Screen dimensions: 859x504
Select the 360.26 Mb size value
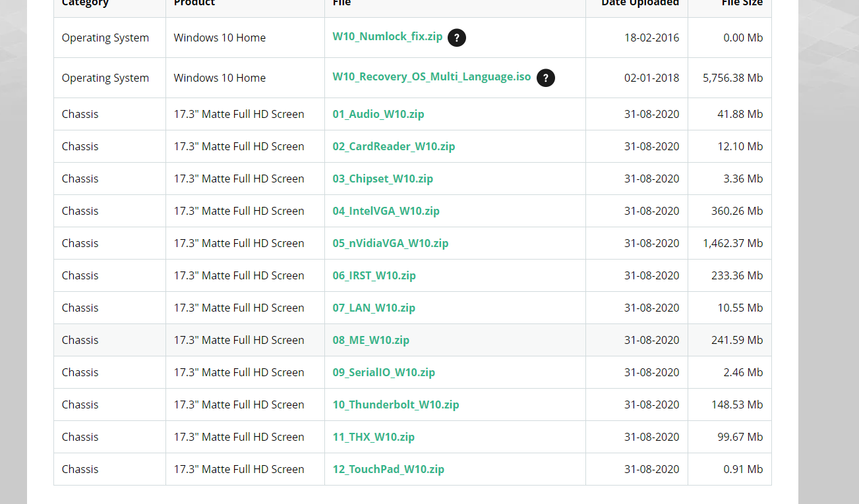point(737,211)
